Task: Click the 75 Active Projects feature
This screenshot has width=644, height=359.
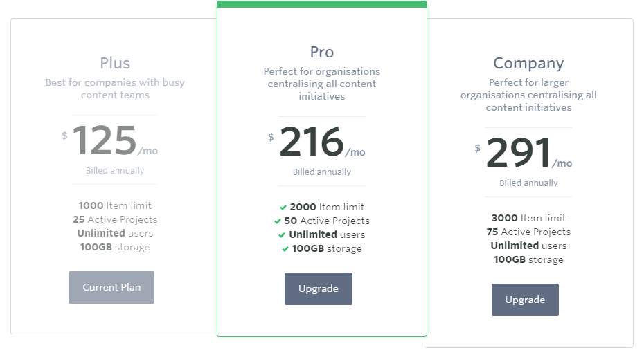Action: (528, 232)
